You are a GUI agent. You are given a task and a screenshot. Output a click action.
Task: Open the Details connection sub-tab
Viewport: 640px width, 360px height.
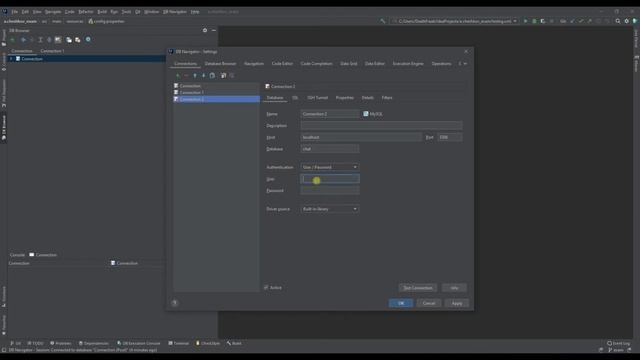367,98
